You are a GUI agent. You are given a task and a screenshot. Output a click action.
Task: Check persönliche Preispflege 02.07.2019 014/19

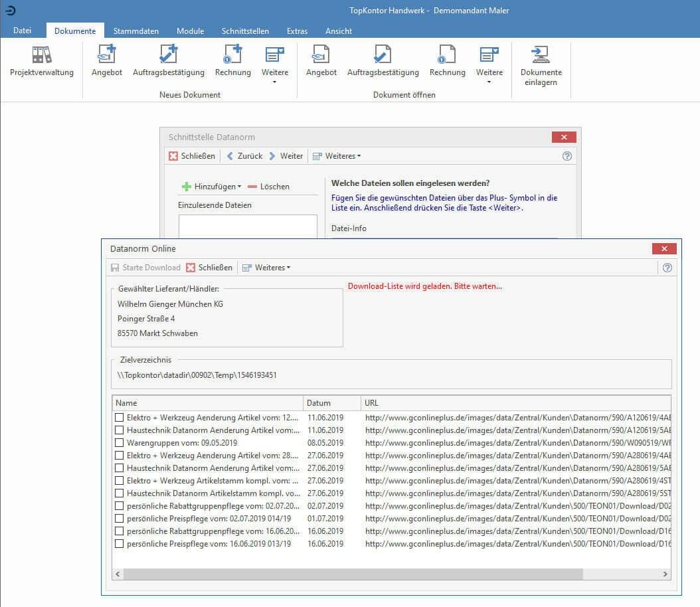119,518
